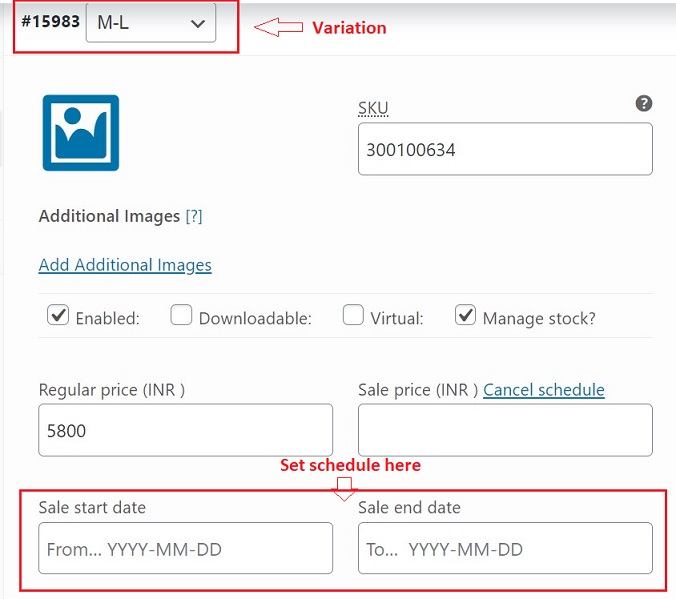The image size is (676, 599).
Task: Select the Sale start date From field
Action: [185, 548]
